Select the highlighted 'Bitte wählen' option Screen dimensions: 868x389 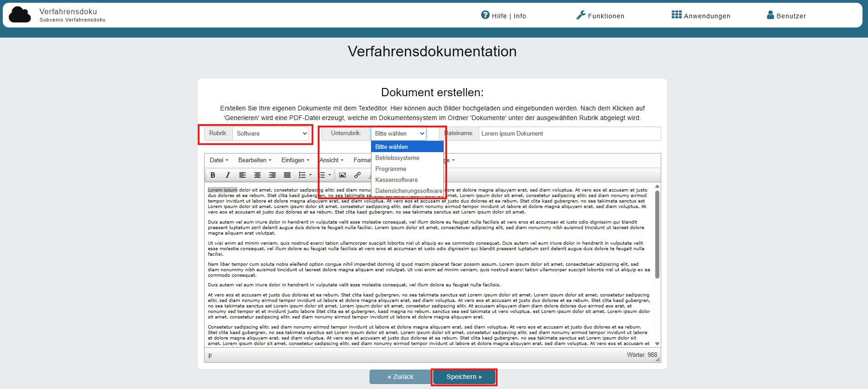(x=407, y=147)
